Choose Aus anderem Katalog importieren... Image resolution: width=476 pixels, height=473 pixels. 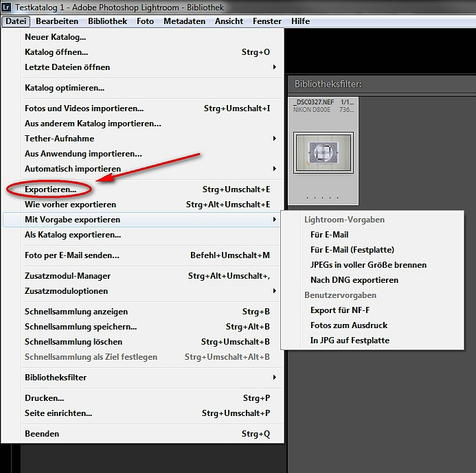coord(142,124)
